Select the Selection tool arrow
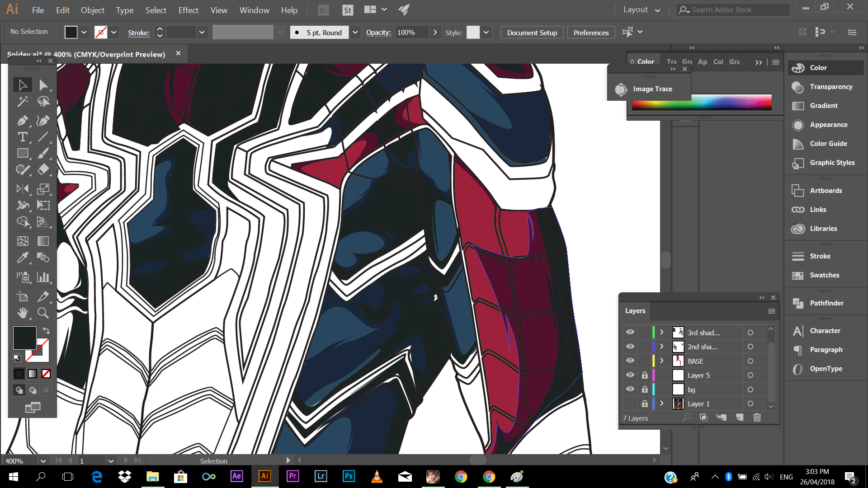This screenshot has width=868, height=488. coord(23,85)
